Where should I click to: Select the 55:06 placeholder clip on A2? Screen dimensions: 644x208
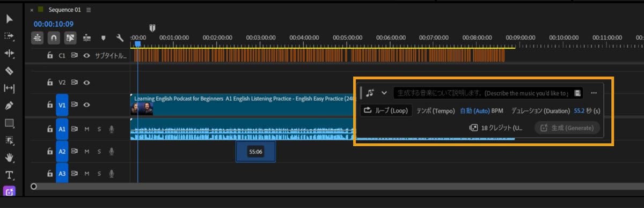pos(255,152)
